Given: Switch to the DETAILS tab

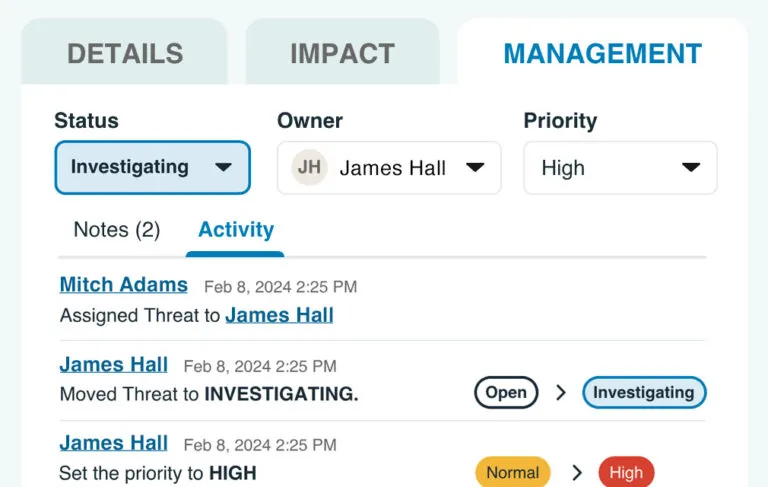Looking at the screenshot, I should tap(124, 52).
